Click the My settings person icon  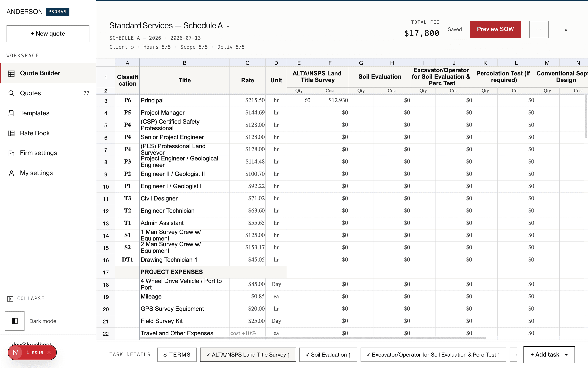[11, 173]
